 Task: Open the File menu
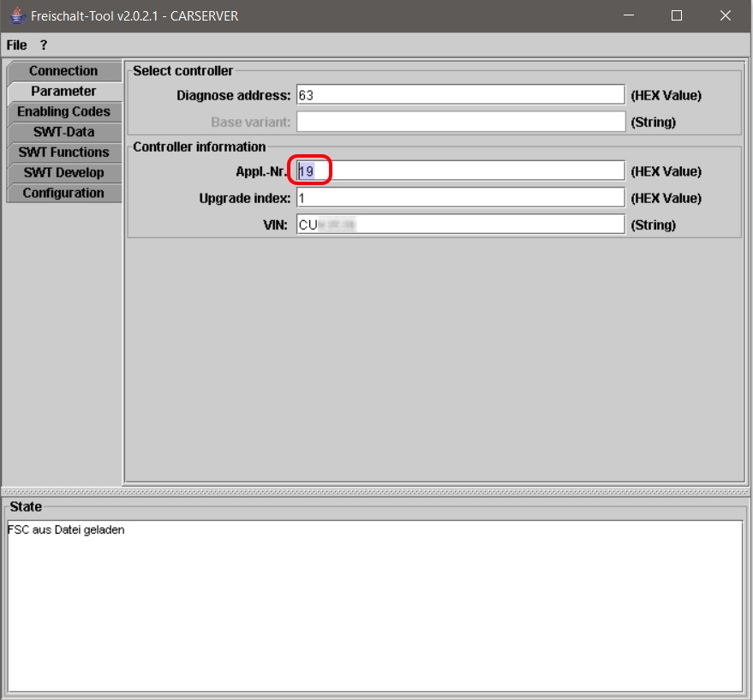[16, 45]
